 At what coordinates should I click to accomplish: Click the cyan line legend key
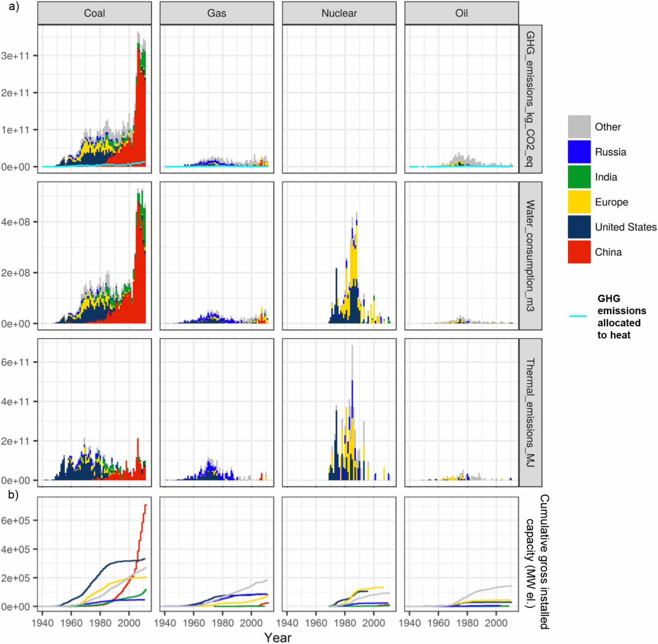tap(578, 316)
